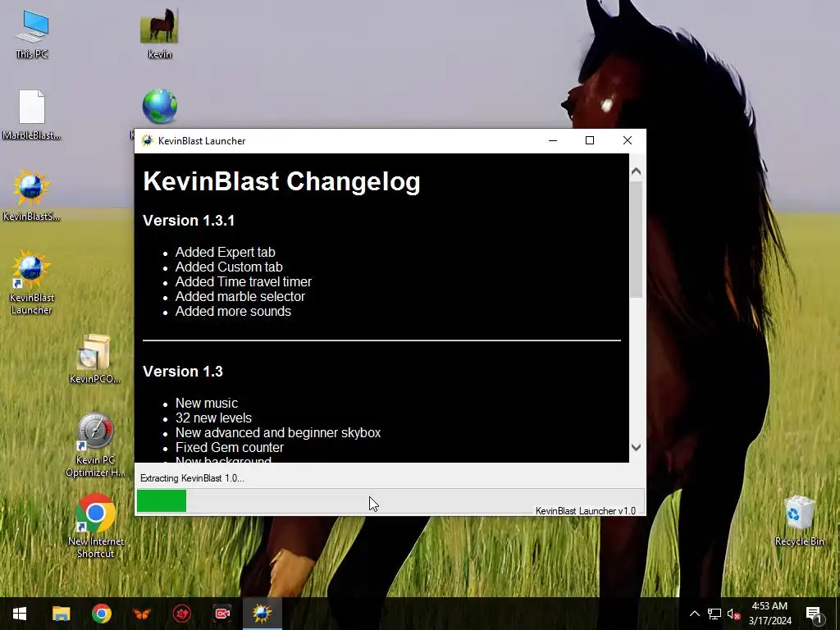The image size is (840, 630).
Task: Select the KevinPCO... installer icon
Action: (95, 359)
